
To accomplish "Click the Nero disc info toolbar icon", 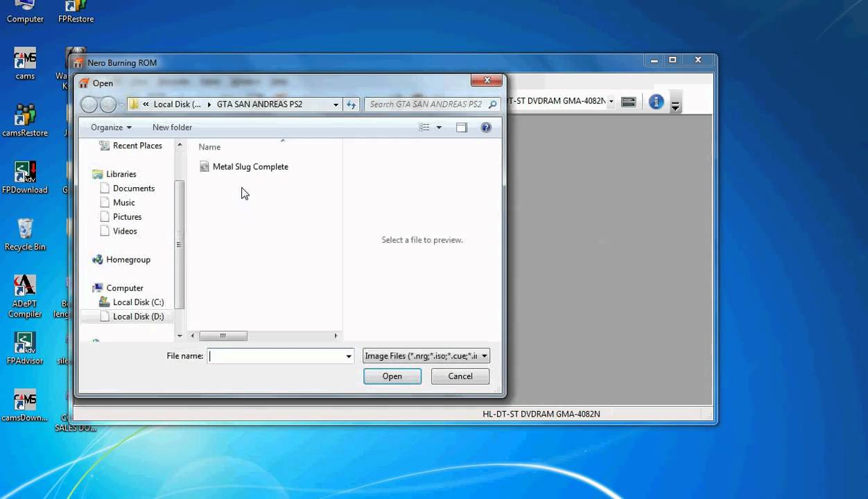I will tap(629, 102).
